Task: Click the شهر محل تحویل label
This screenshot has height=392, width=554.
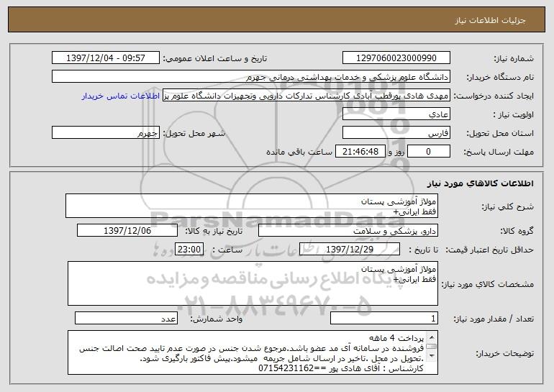Action: 194,133
